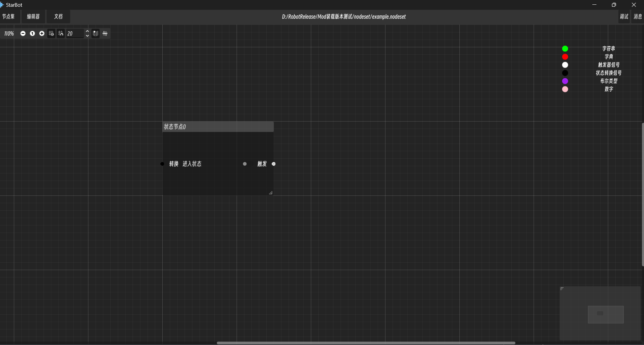The width and height of the screenshot is (644, 345).
Task: Click the green 字符串 legend dot
Action: (x=565, y=49)
